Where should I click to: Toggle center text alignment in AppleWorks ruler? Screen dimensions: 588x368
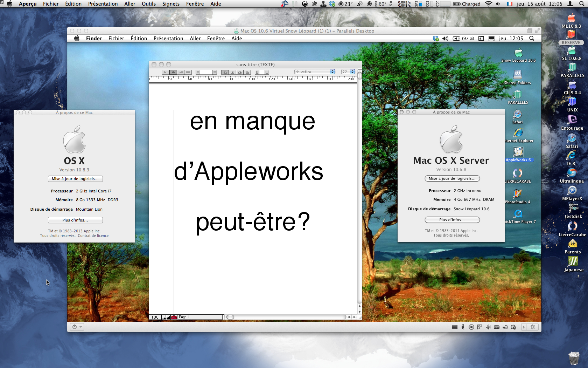pyautogui.click(x=173, y=72)
